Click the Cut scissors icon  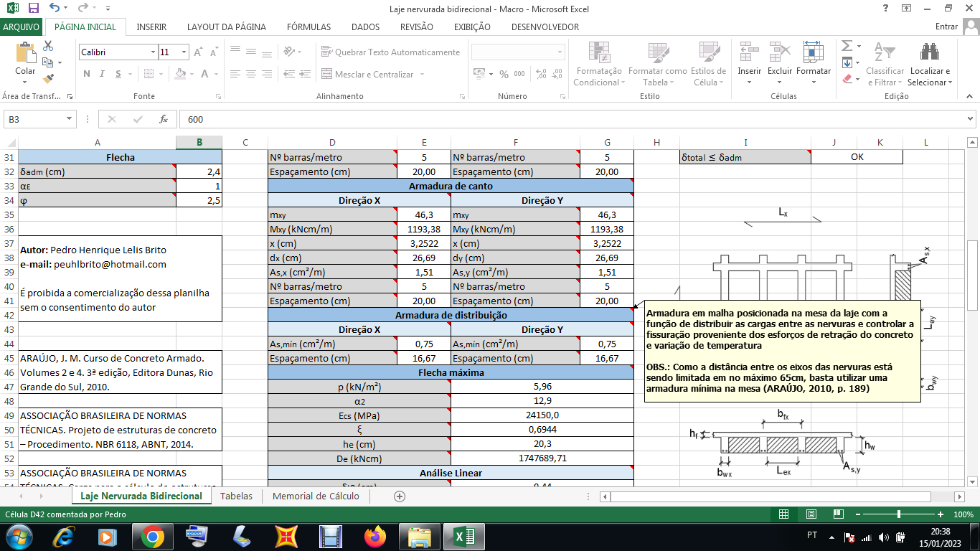(x=49, y=46)
